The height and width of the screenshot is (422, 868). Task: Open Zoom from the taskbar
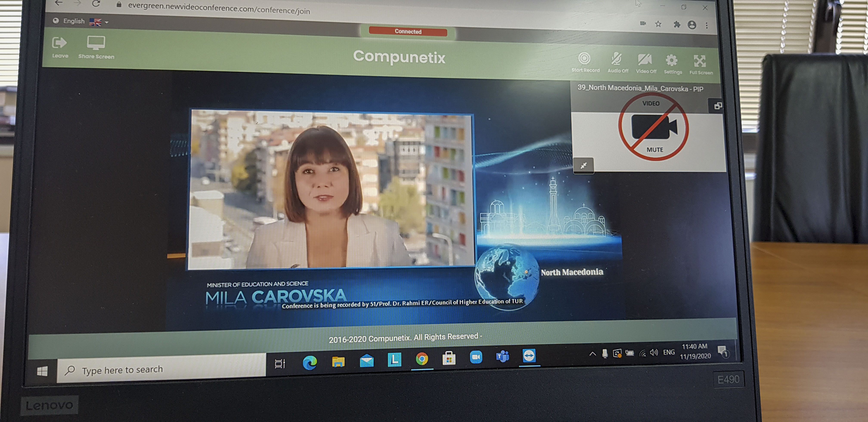pyautogui.click(x=476, y=357)
